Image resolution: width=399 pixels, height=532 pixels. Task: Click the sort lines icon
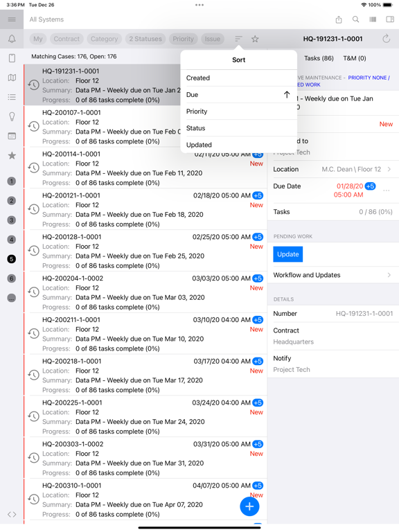coord(238,39)
